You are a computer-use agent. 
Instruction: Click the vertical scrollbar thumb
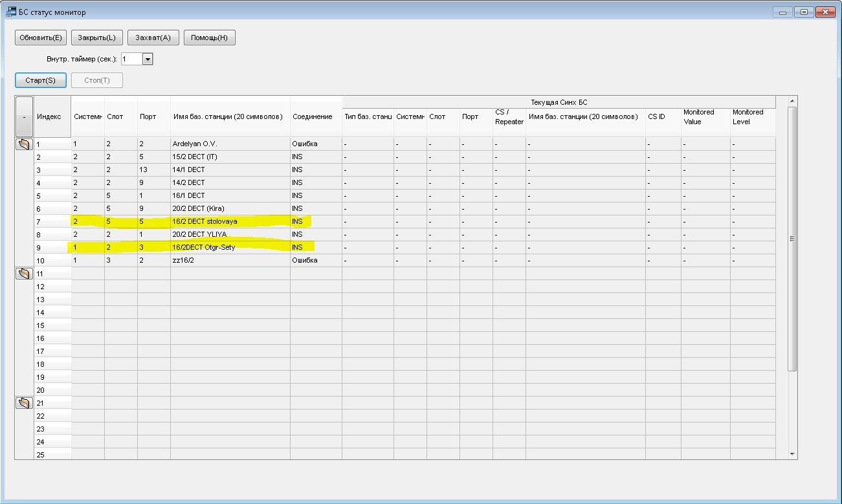[x=792, y=239]
